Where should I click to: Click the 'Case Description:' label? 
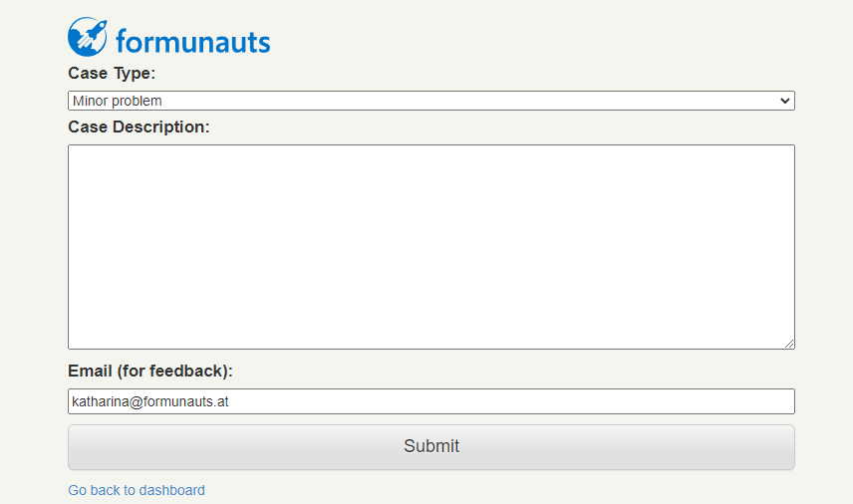139,126
